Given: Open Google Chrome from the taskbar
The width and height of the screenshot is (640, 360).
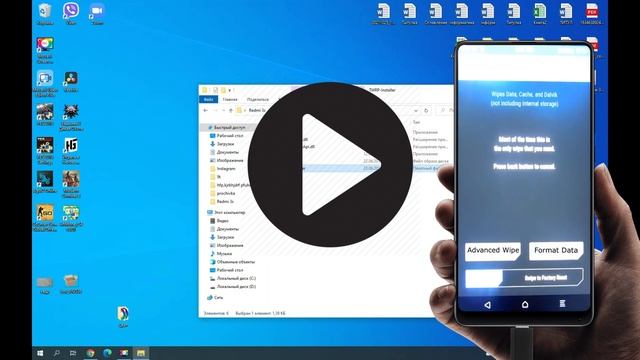Looking at the screenshot, I should pyautogui.click(x=91, y=353).
